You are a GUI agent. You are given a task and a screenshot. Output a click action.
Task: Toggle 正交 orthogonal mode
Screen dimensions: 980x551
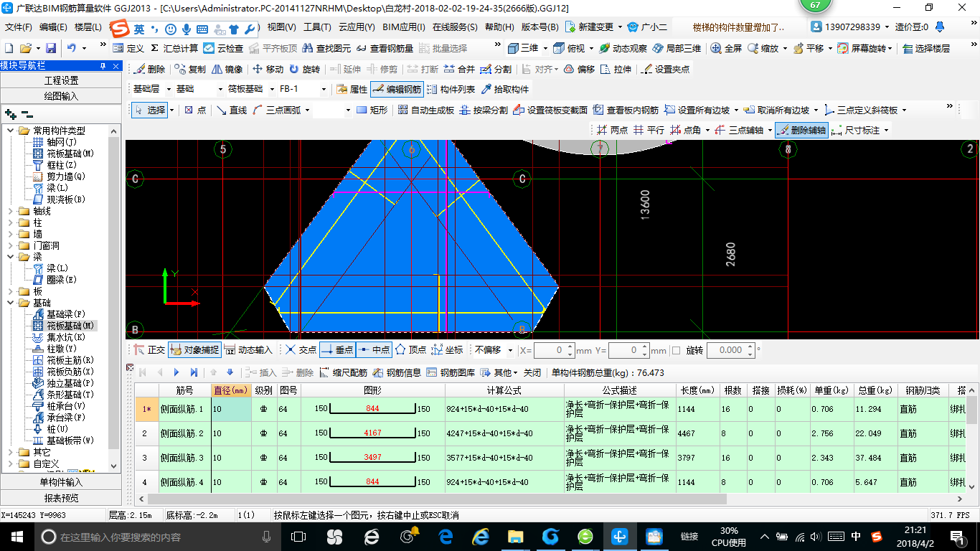coord(149,350)
